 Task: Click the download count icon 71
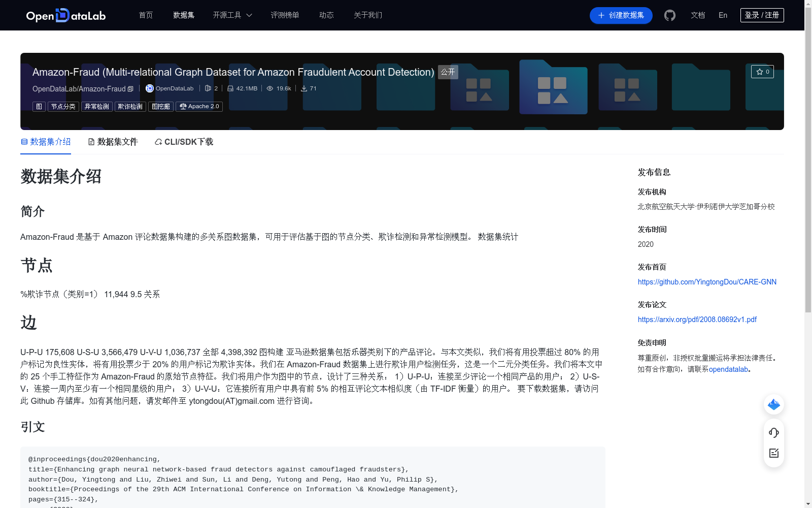304,88
